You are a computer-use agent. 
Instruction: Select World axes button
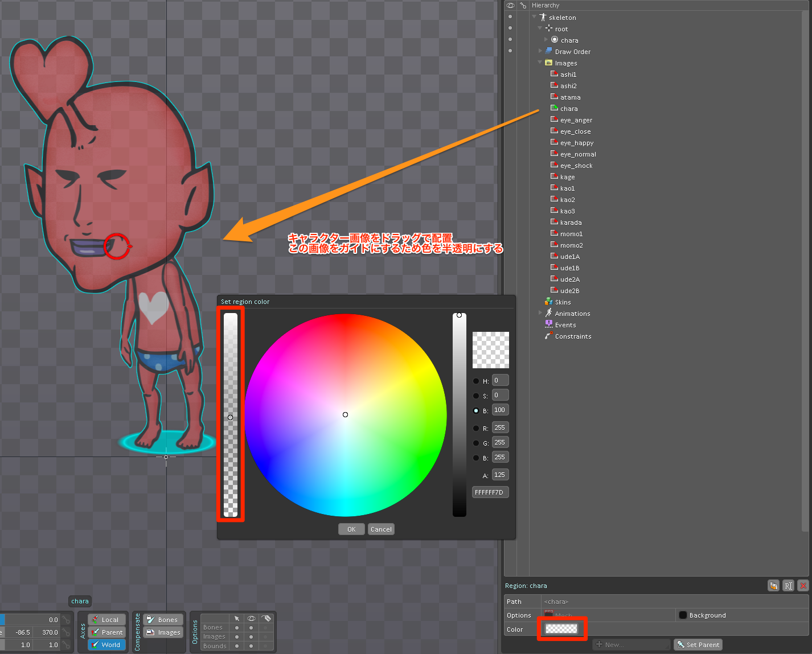107,645
